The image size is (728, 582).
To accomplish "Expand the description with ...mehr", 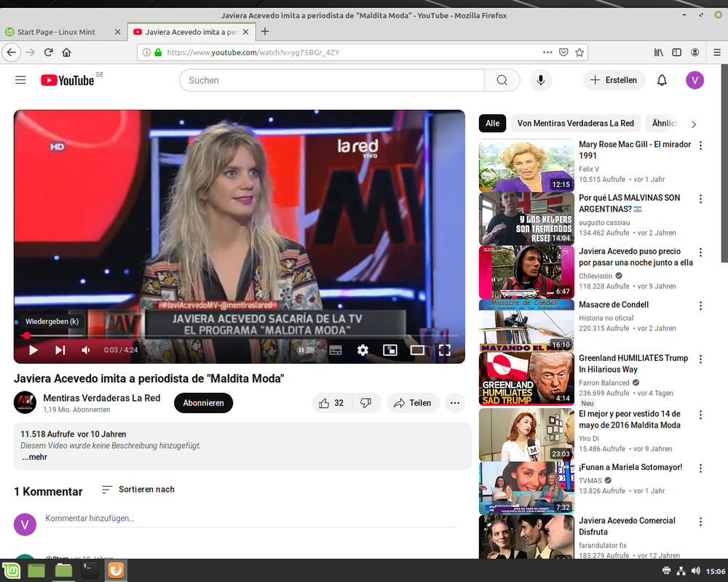I will [35, 457].
